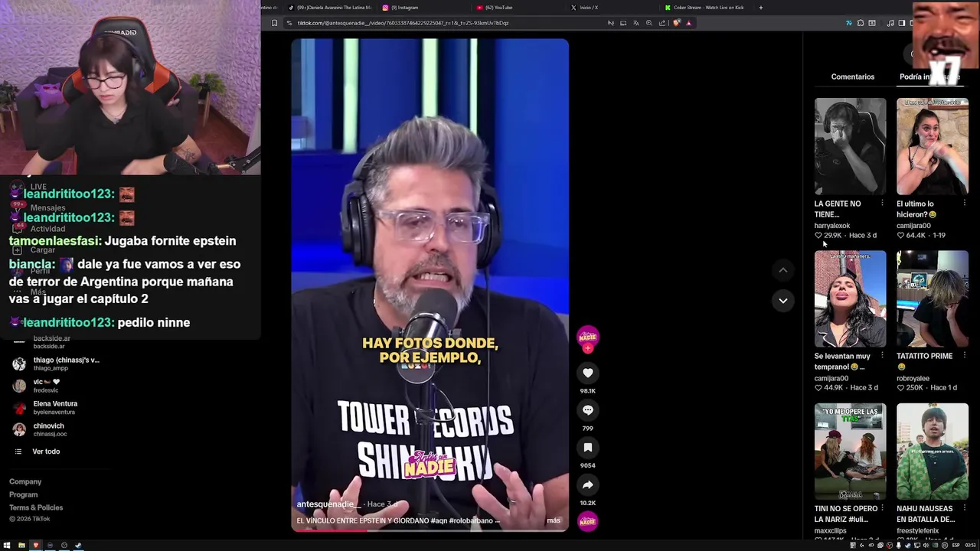The height and width of the screenshot is (551, 980).
Task: Click the Ver todo link
Action: (x=46, y=452)
